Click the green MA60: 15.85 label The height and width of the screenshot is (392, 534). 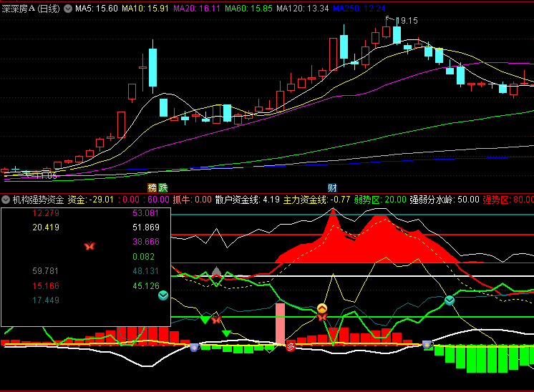[x=248, y=9]
